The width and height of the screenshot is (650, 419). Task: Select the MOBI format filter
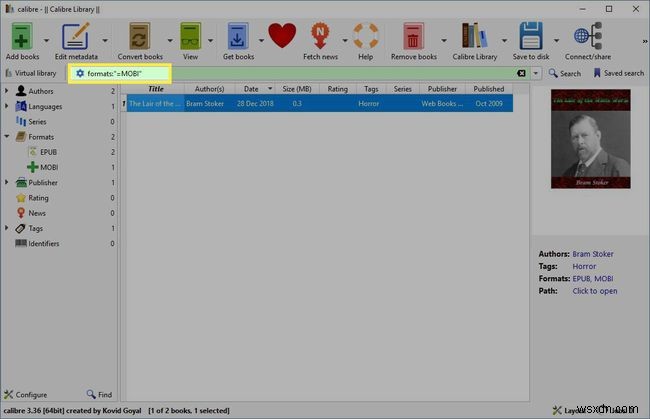click(x=49, y=167)
